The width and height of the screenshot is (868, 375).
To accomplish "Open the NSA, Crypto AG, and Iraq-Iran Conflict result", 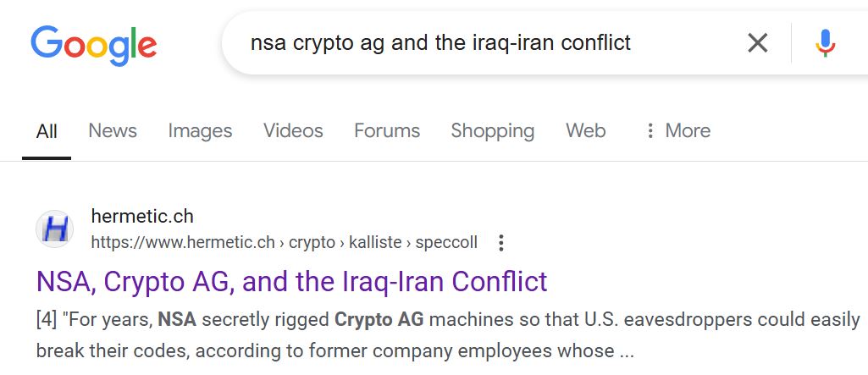I will (291, 281).
